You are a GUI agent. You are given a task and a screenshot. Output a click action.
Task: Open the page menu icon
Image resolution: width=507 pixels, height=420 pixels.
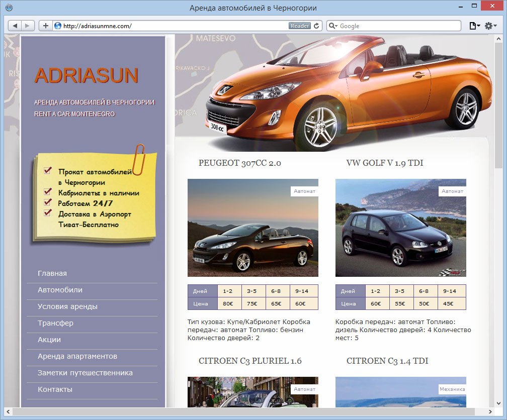[475, 26]
